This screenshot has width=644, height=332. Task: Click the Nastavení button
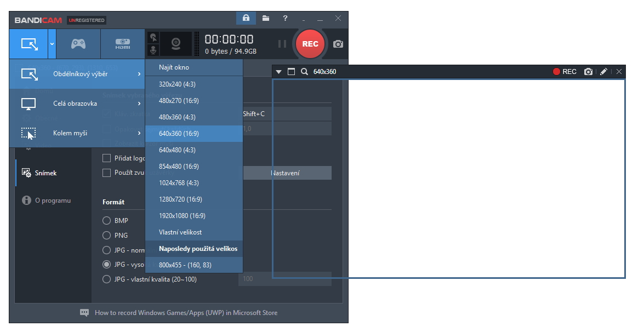[287, 173]
